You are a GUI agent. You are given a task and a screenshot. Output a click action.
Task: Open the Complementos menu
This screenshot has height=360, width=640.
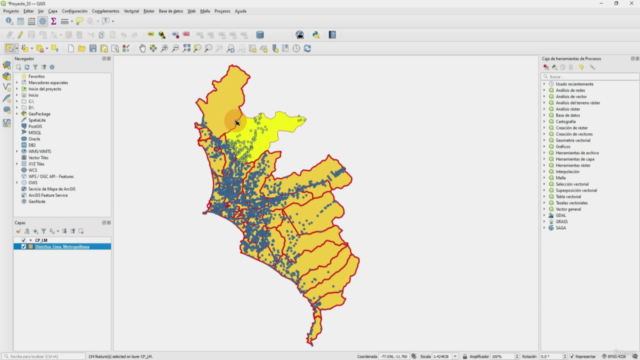pos(105,11)
